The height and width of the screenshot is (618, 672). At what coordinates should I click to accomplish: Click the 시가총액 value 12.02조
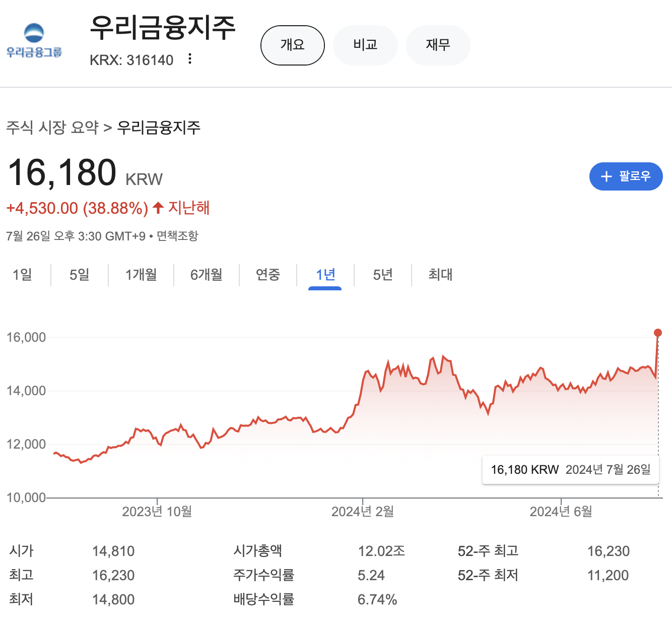381,551
